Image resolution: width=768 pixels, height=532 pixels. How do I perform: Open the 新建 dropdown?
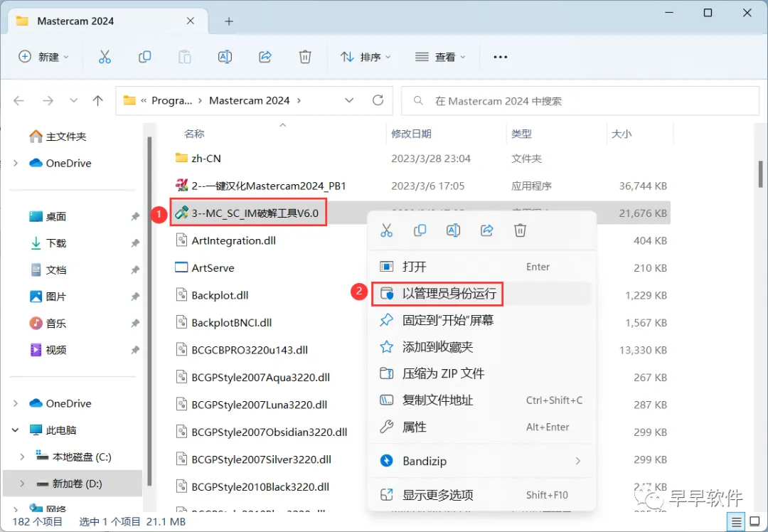point(43,57)
